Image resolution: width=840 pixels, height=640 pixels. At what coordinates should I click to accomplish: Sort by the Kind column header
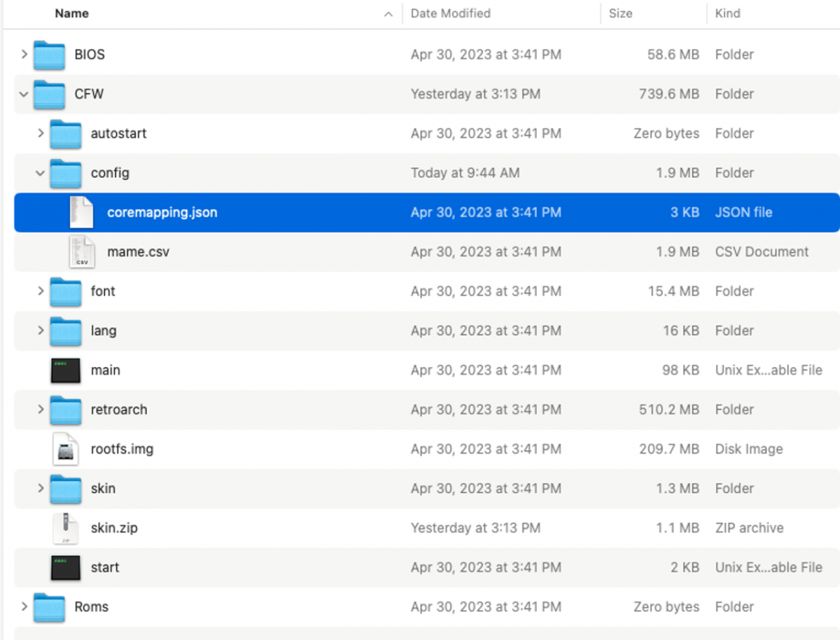coord(727,13)
